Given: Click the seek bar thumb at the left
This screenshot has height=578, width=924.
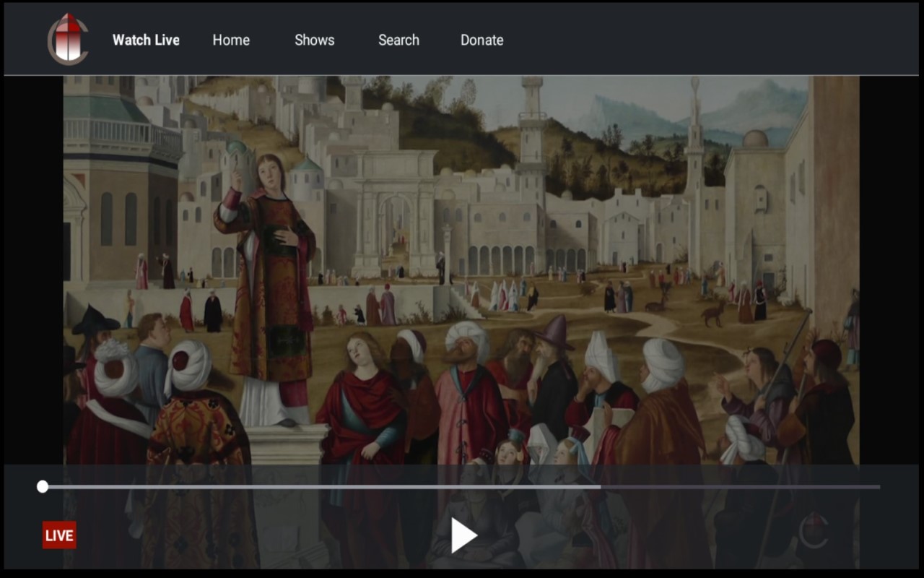Looking at the screenshot, I should point(43,487).
